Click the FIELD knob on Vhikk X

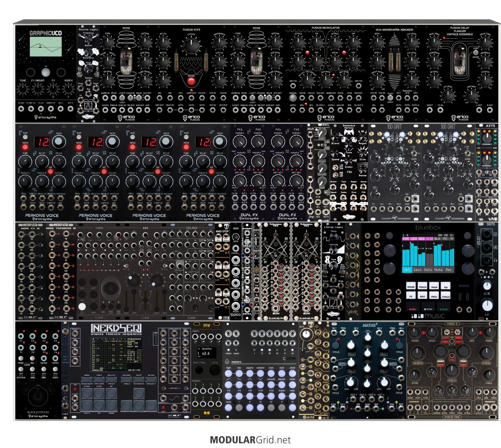[452, 370]
